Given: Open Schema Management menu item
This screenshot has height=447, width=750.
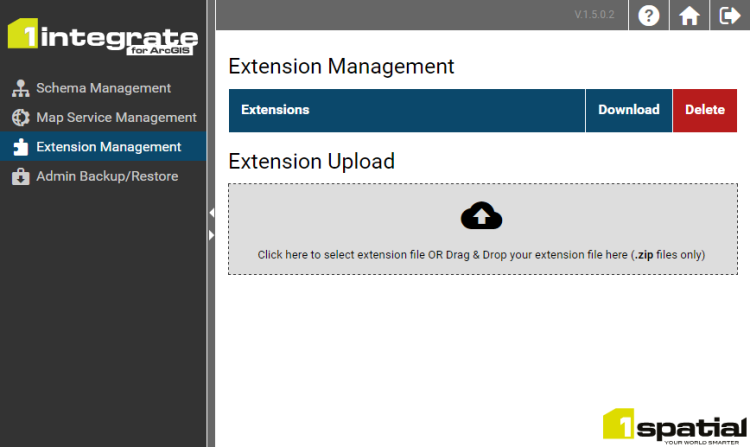Looking at the screenshot, I should [x=103, y=88].
